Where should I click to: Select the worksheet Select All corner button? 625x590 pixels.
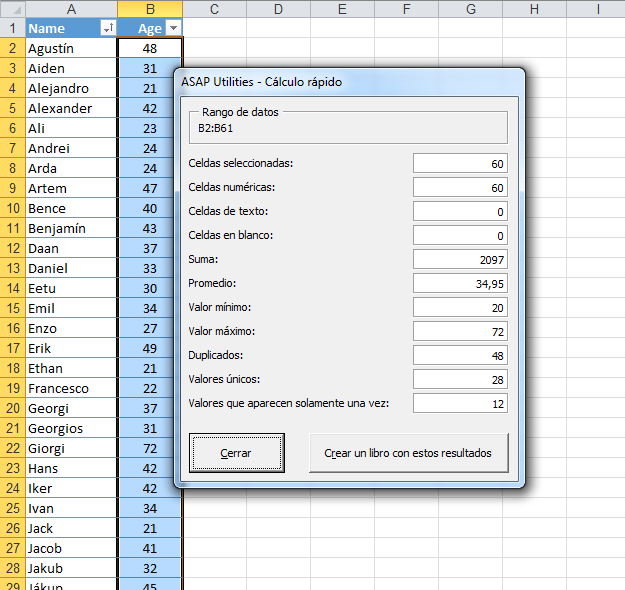pyautogui.click(x=13, y=9)
